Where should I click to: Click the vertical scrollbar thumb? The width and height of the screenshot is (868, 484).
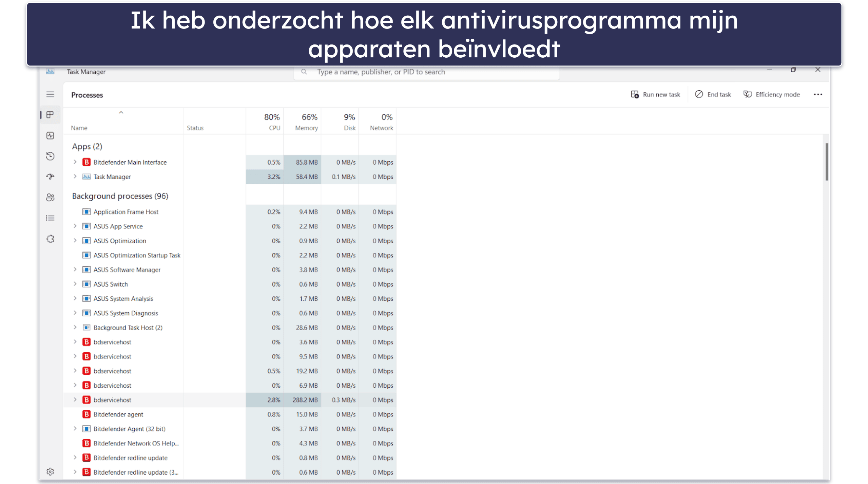point(827,162)
